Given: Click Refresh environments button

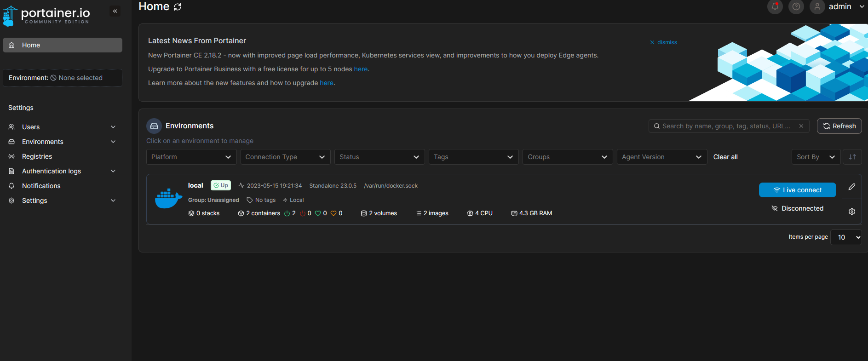Looking at the screenshot, I should click(839, 126).
